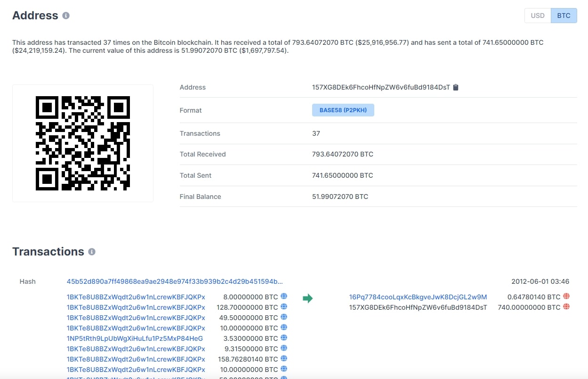Select the Final Balance value 51.99072070 BTC

coord(340,197)
